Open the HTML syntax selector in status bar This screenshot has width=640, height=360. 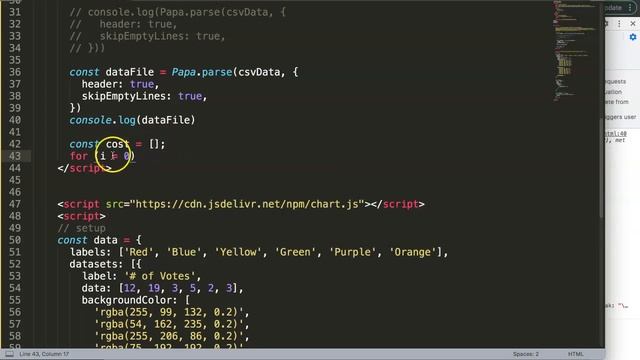(x=576, y=354)
